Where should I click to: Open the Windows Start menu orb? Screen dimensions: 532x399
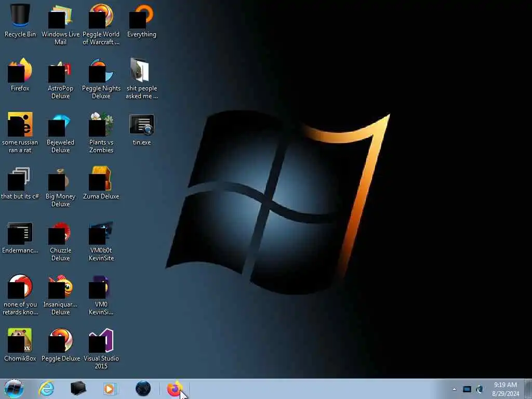pyautogui.click(x=14, y=389)
